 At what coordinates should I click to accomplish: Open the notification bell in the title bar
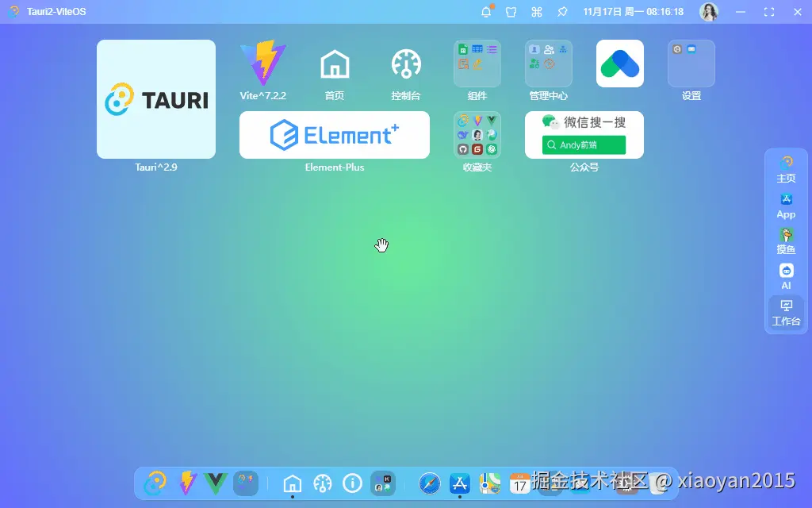click(x=486, y=12)
